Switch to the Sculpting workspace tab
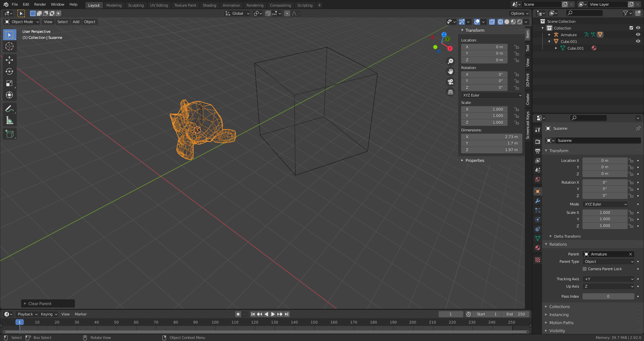Image resolution: width=644 pixels, height=341 pixels. click(136, 5)
